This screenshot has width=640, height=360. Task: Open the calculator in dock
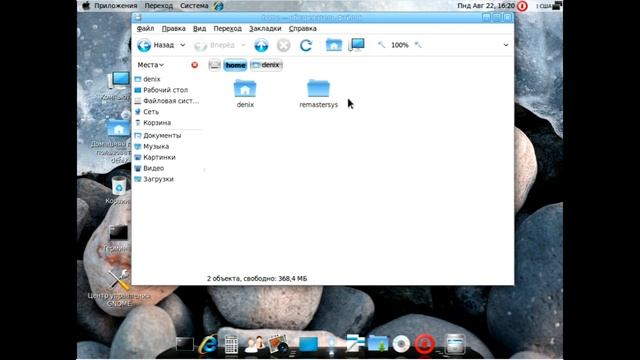[x=231, y=344]
